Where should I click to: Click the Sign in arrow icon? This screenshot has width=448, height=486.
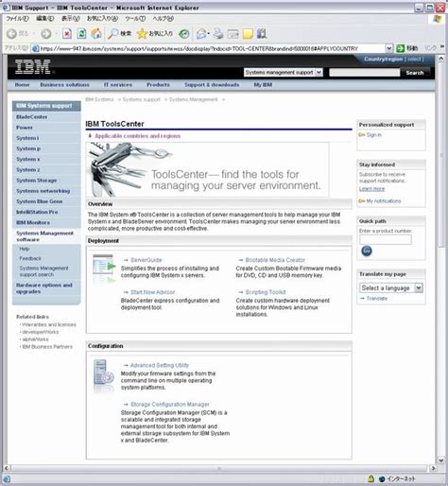click(362, 135)
